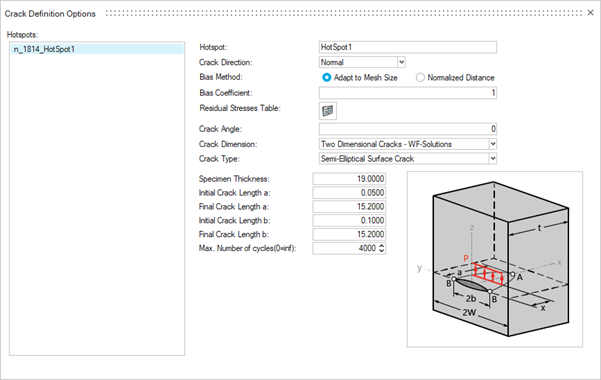Image resolution: width=601 pixels, height=380 pixels.
Task: Click the Specimen Thickness label
Action: 234,179
